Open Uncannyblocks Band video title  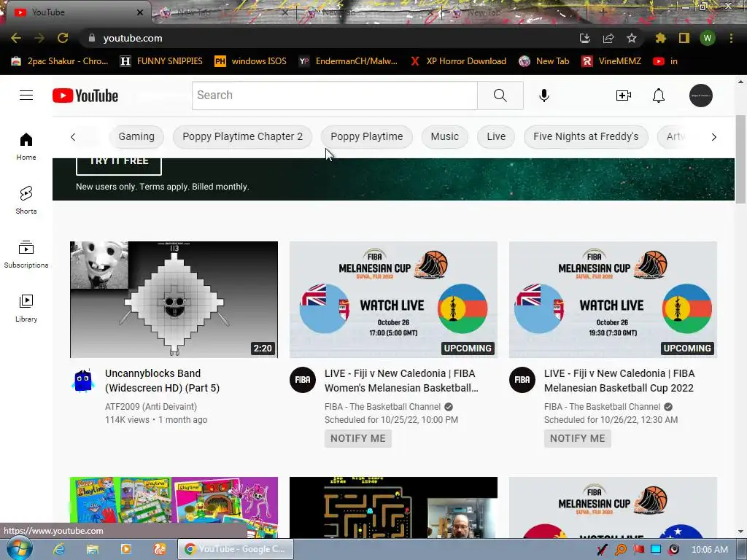(163, 381)
